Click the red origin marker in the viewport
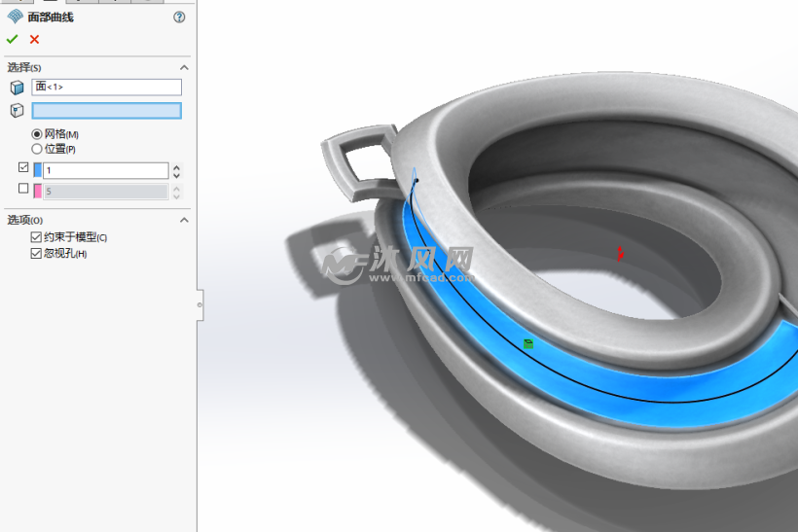 (x=620, y=253)
